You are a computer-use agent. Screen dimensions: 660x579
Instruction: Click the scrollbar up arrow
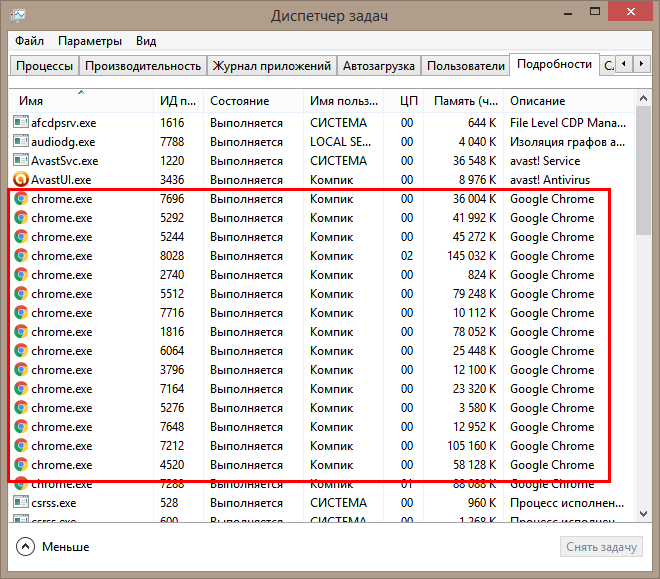point(643,98)
